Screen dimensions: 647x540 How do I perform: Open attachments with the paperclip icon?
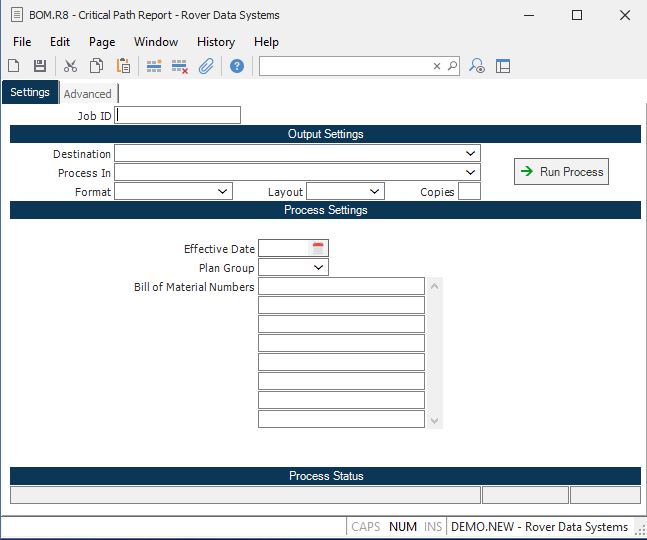[x=206, y=66]
